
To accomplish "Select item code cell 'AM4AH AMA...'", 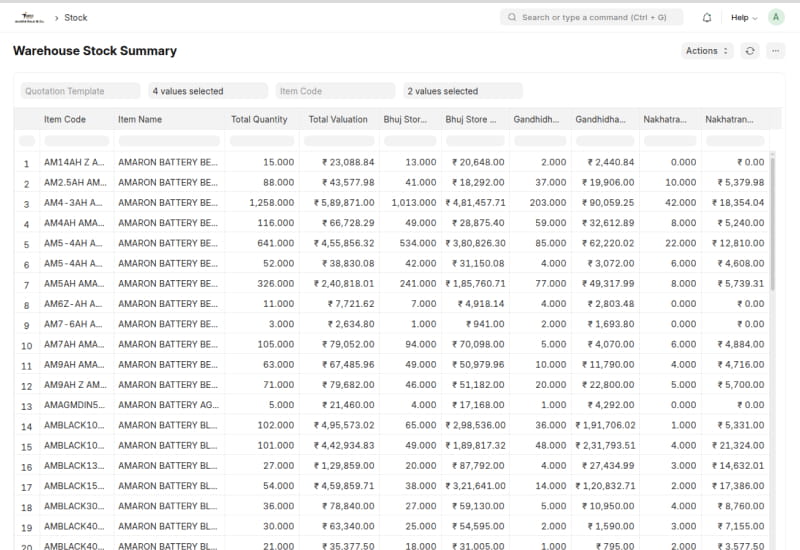I will click(74, 223).
